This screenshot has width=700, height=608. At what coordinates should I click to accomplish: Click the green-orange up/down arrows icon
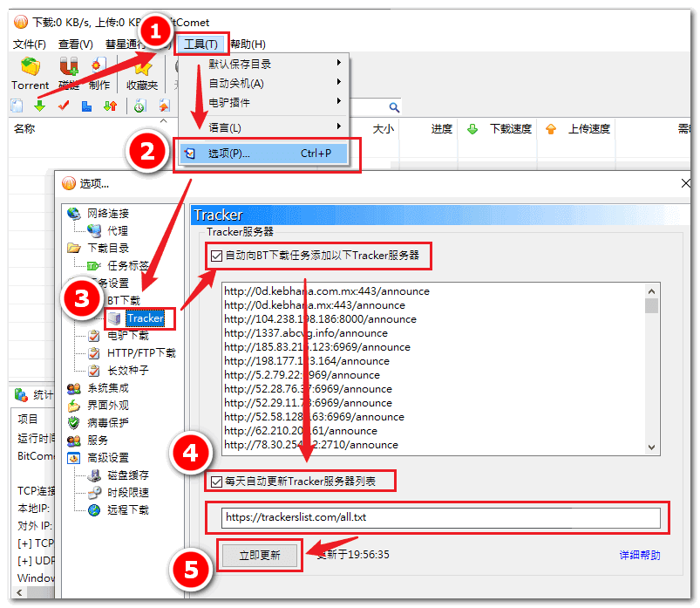[110, 106]
